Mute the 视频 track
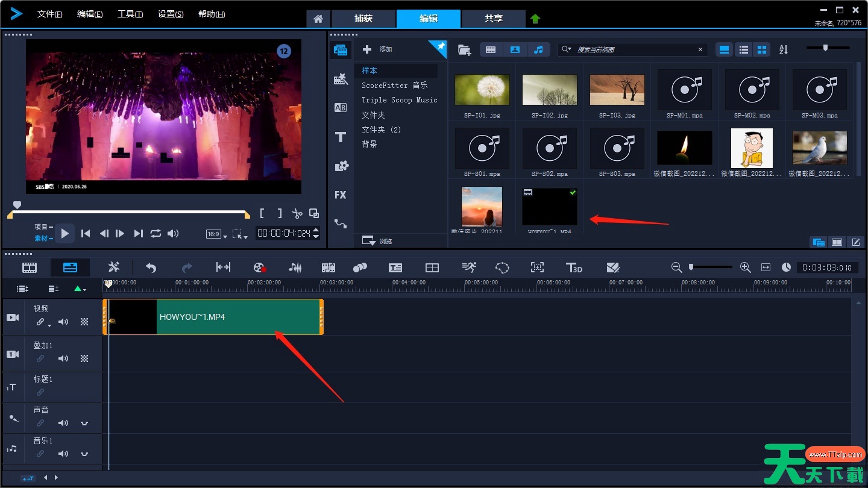Screen dimensions: 868x488 point(63,322)
